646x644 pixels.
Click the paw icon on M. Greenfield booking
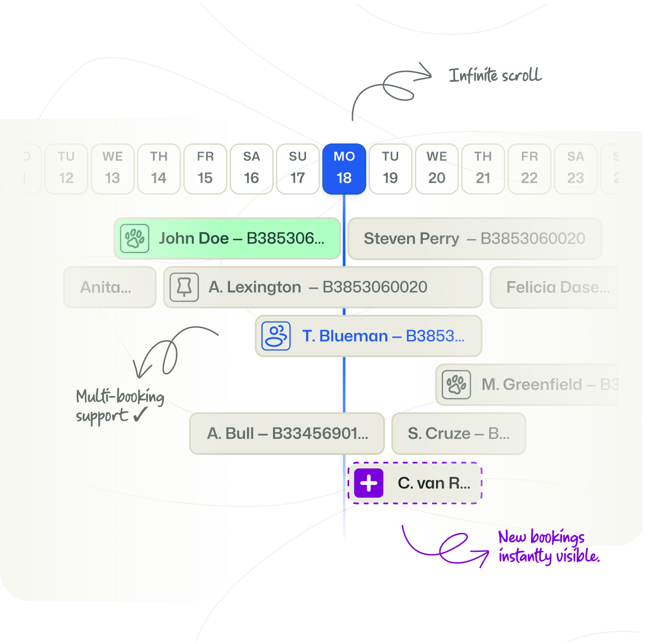point(456,385)
